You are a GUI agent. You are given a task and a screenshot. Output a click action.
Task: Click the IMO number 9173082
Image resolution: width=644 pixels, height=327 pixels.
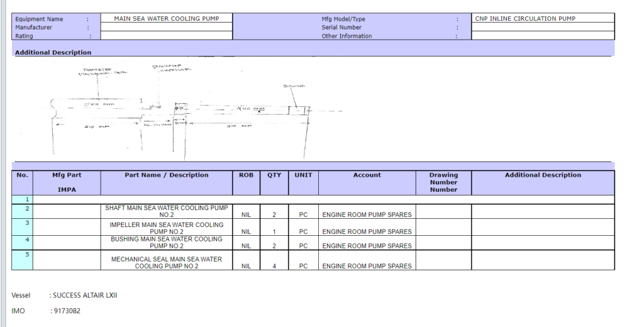[x=66, y=311]
